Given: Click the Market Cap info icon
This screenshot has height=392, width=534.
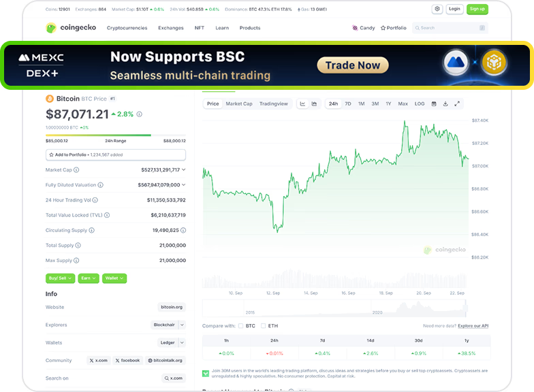Looking at the screenshot, I should pos(76,170).
